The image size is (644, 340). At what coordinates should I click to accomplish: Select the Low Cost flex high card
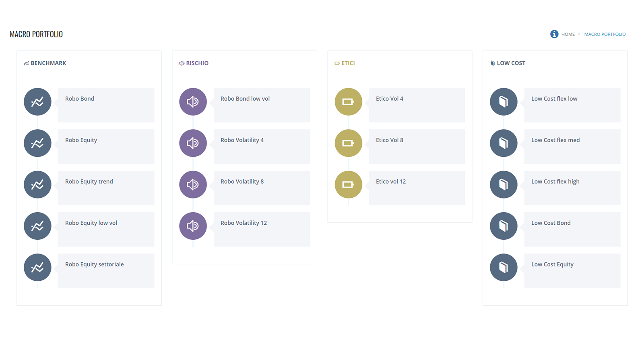pos(572,188)
